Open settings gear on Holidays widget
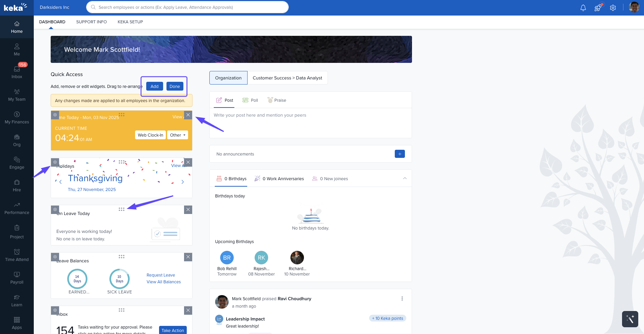The width and height of the screenshot is (644, 334). (x=55, y=162)
